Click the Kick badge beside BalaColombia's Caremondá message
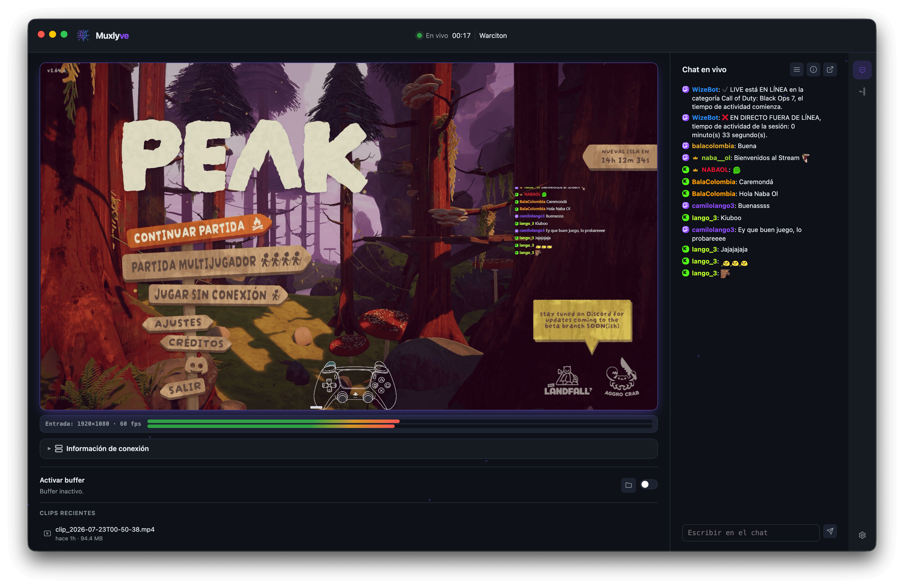 (x=686, y=182)
